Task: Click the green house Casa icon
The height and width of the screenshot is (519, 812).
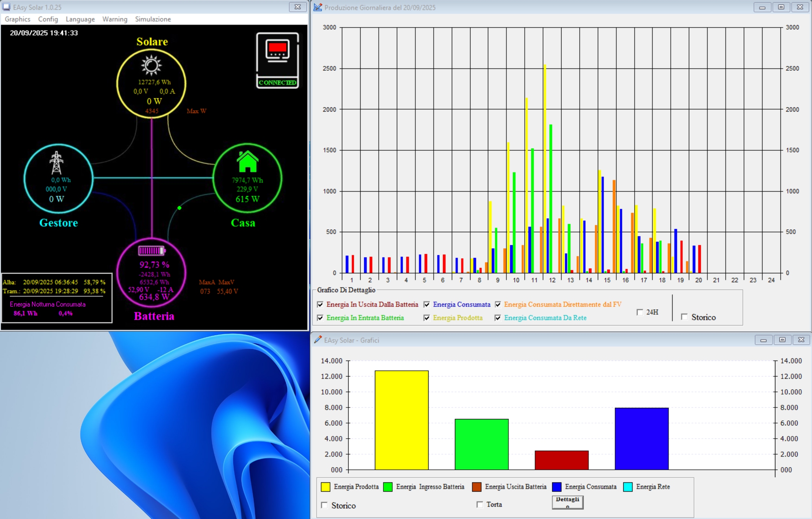Action: tap(247, 162)
